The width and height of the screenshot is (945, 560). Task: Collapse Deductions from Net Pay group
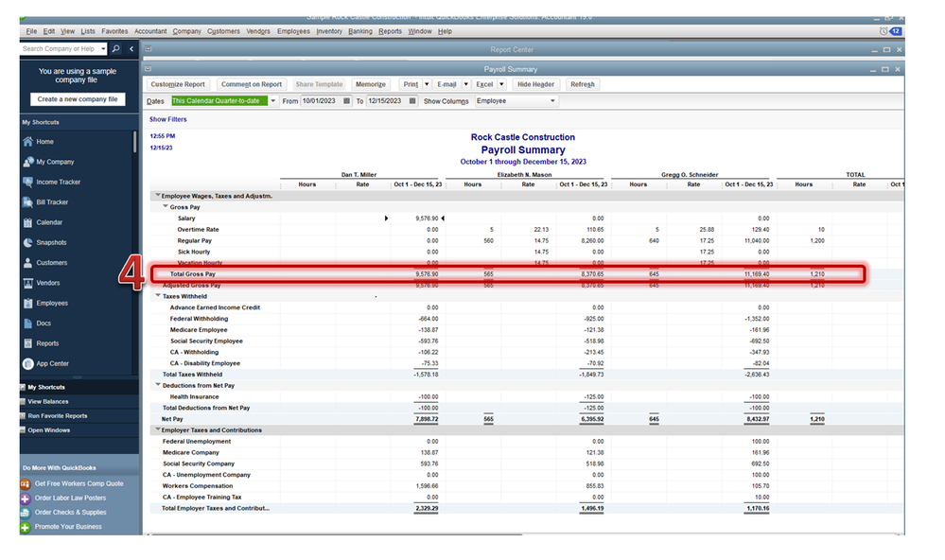158,385
